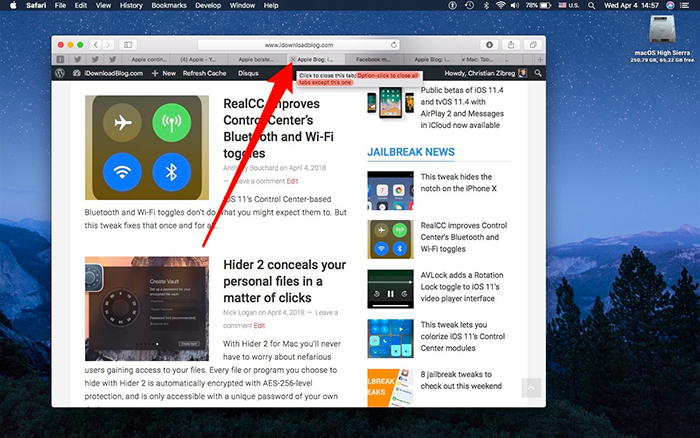Open the Help menu

pyautogui.click(x=271, y=5)
